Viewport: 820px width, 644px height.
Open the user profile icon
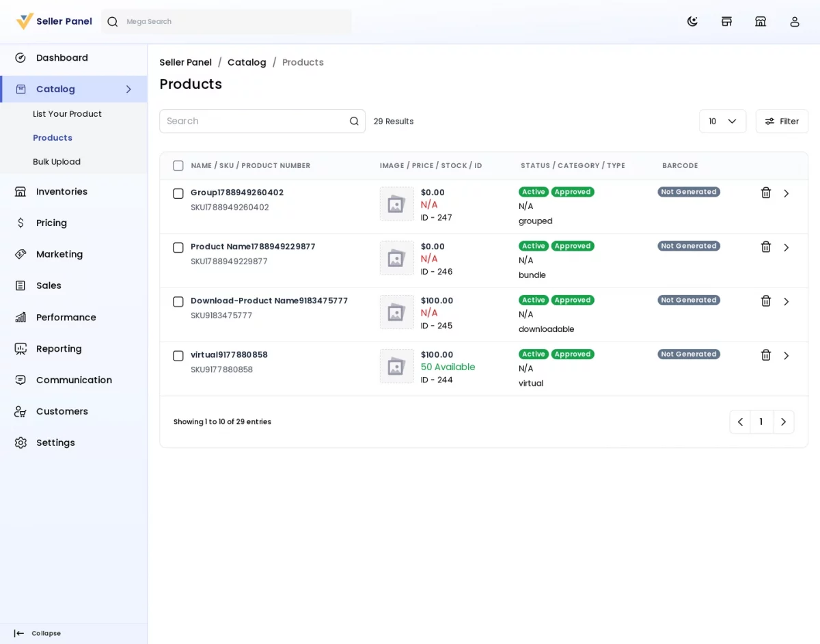point(795,21)
